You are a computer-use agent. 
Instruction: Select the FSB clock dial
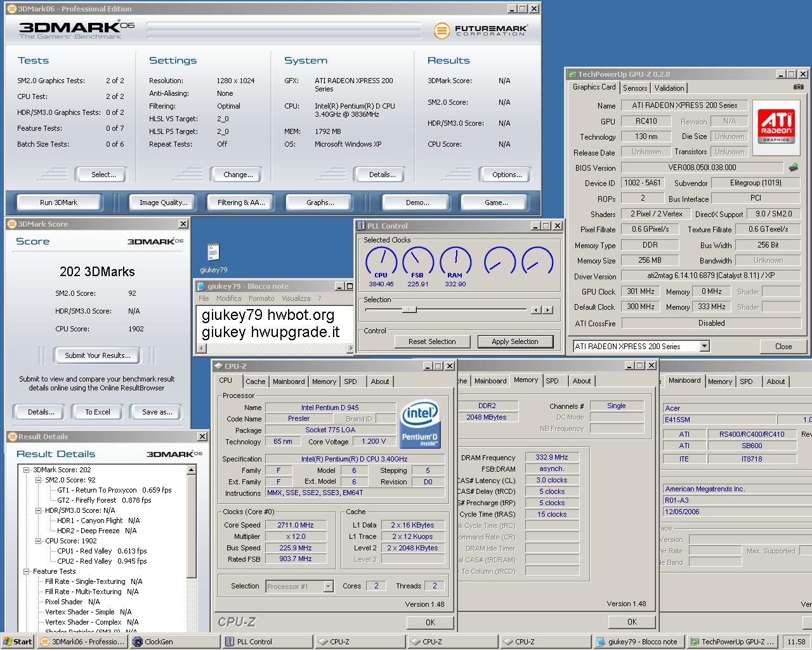(417, 261)
